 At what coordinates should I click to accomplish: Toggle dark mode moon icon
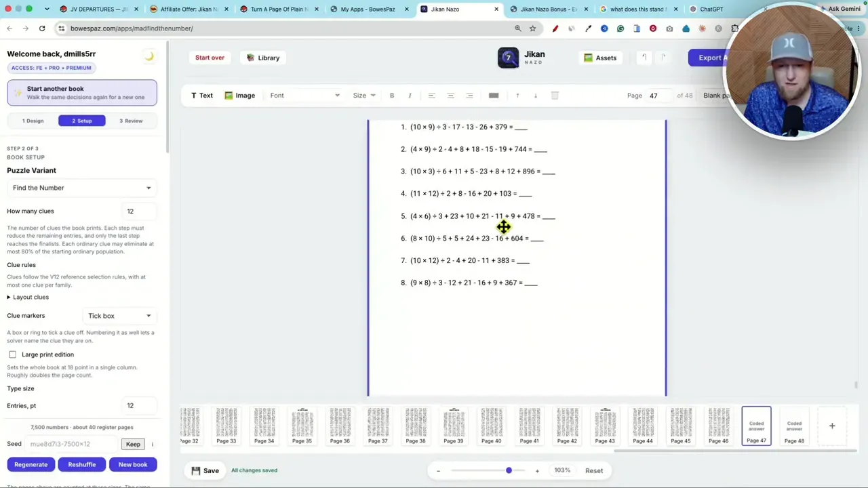[149, 56]
